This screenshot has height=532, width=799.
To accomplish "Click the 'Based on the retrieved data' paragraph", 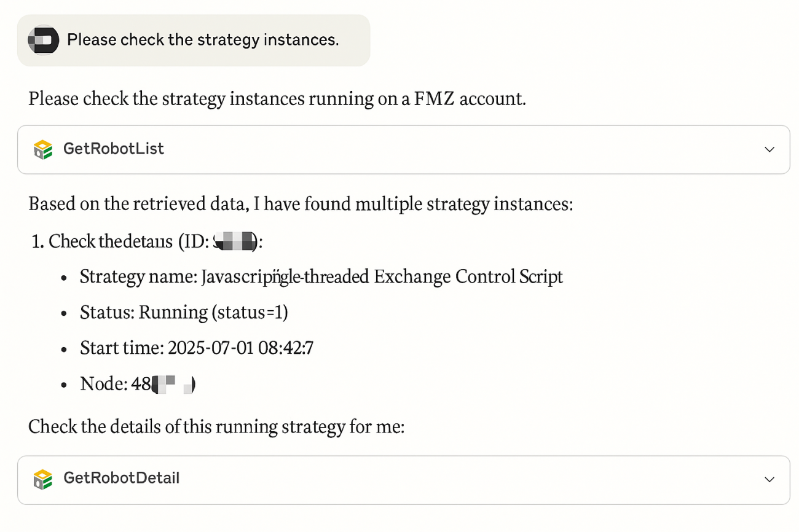I will 300,203.
